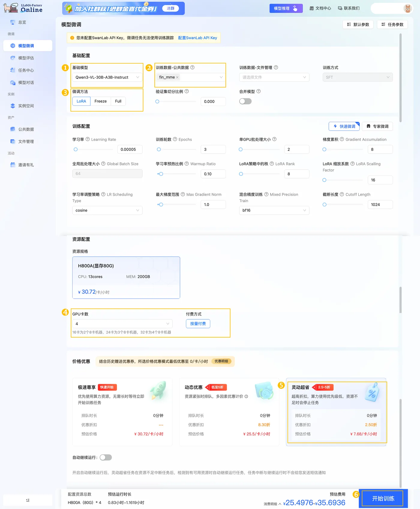Switch to 专家微调 mode

click(377, 126)
